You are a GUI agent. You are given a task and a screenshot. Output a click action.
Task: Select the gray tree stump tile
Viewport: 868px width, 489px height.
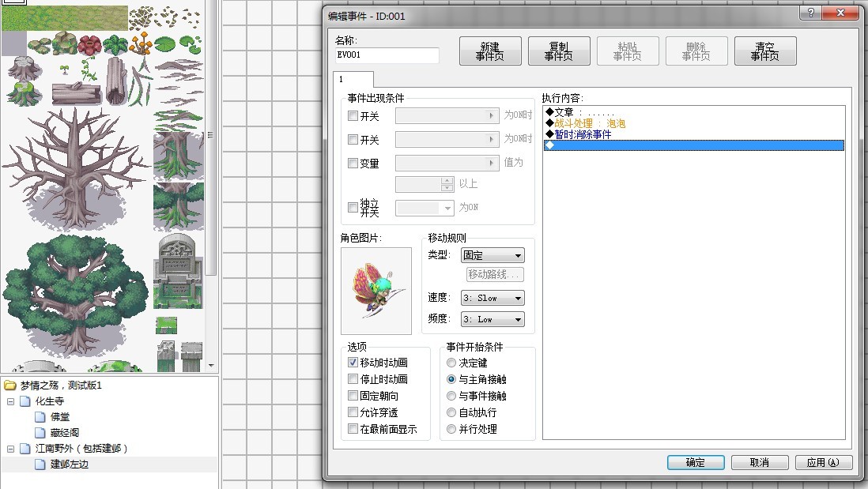(x=25, y=68)
